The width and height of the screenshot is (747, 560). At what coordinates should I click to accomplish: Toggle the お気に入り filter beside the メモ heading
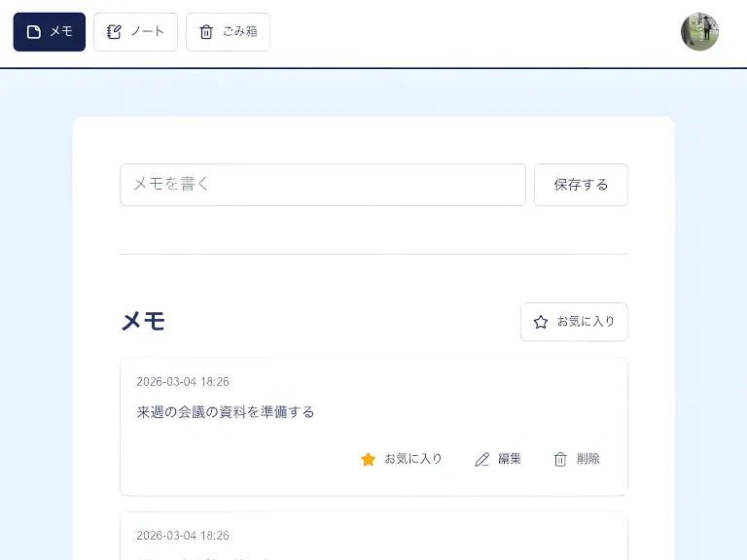click(574, 322)
